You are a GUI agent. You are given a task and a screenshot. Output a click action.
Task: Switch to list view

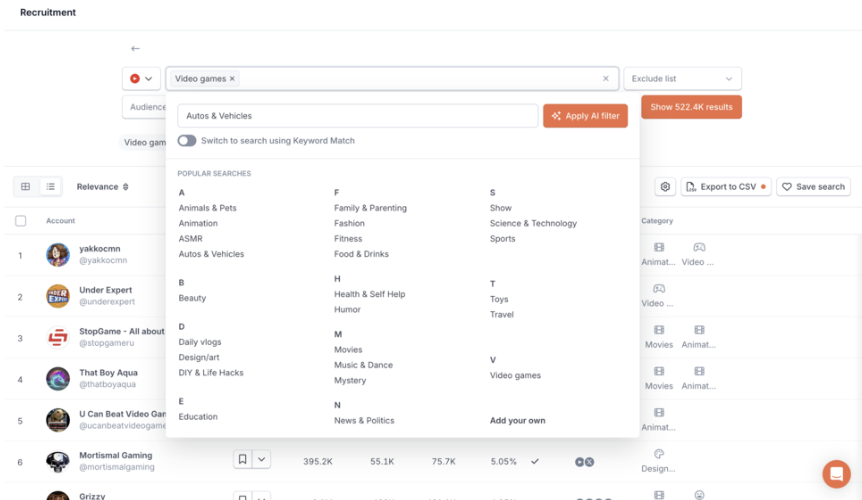point(51,187)
